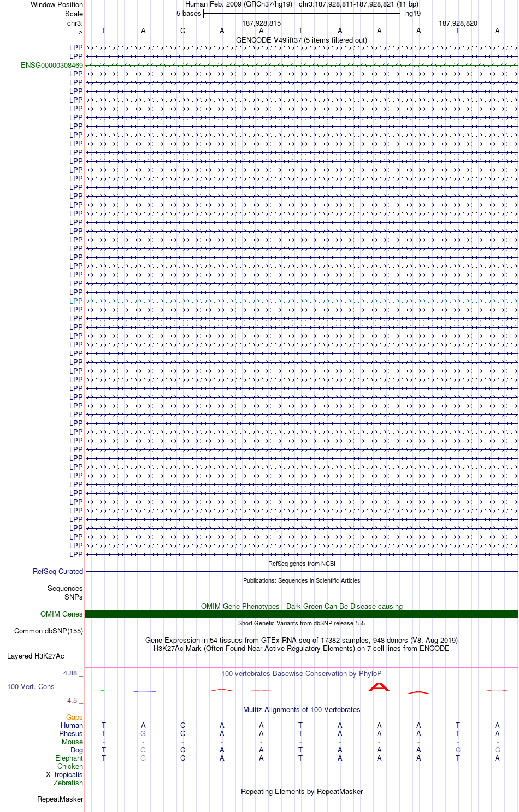Viewport: 519px width, 812px height.
Task: Click 'Repeating Elements by RepeatMasker' title
Action: click(302, 792)
